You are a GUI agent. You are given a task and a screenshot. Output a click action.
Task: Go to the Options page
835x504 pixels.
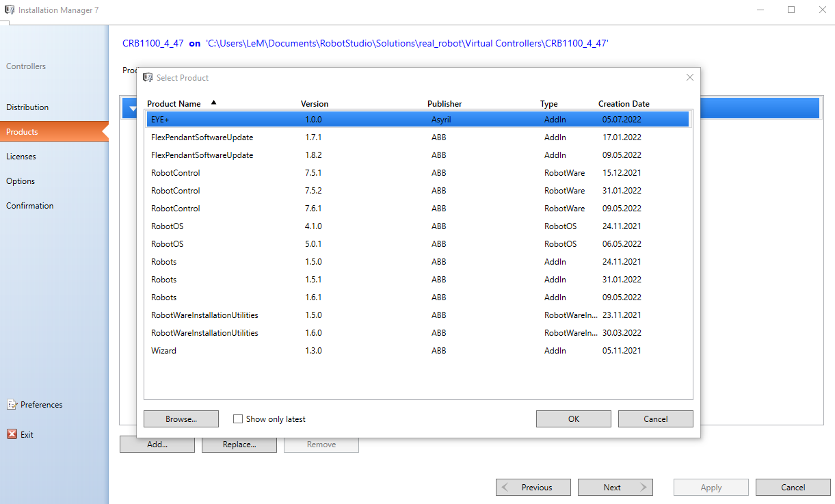coord(21,181)
